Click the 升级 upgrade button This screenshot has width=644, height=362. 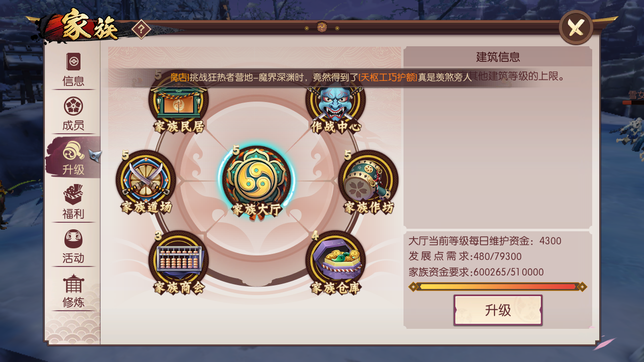pyautogui.click(x=498, y=310)
